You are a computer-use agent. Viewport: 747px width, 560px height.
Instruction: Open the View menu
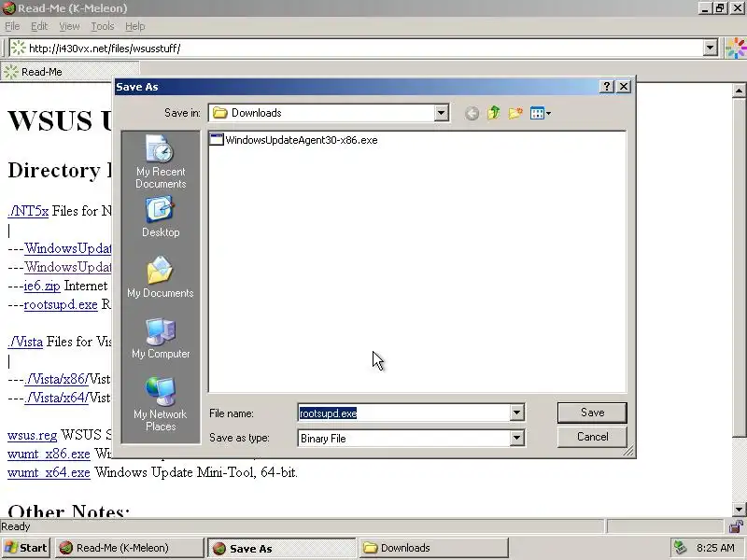(x=69, y=26)
